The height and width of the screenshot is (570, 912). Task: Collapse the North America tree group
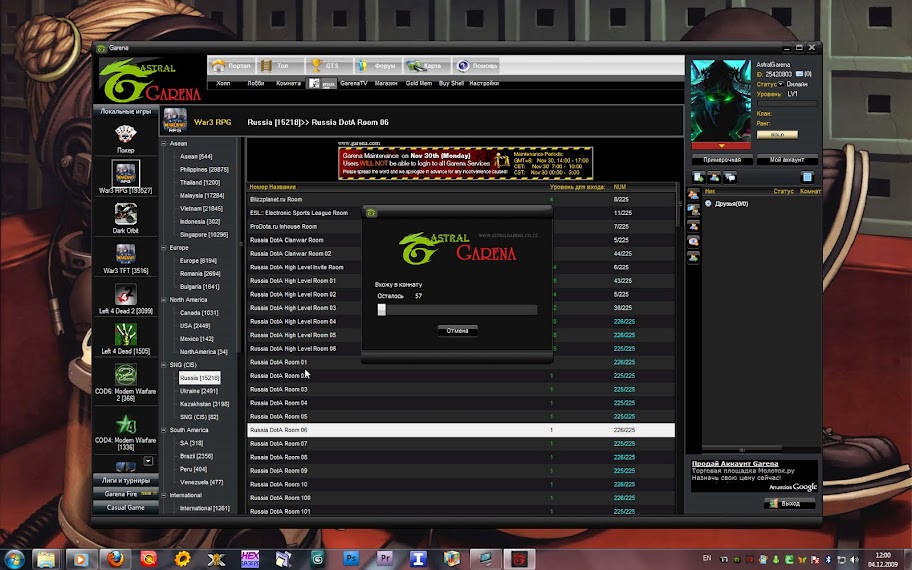click(x=164, y=300)
